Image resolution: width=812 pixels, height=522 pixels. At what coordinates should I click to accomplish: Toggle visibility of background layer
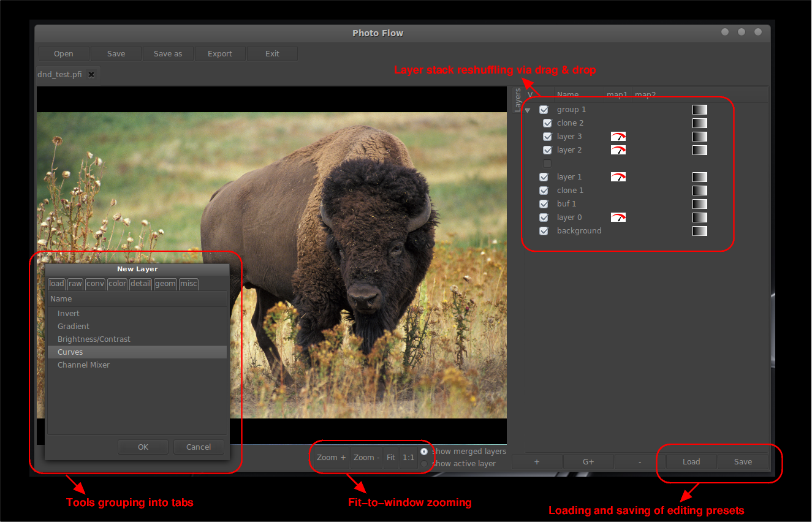(x=544, y=231)
